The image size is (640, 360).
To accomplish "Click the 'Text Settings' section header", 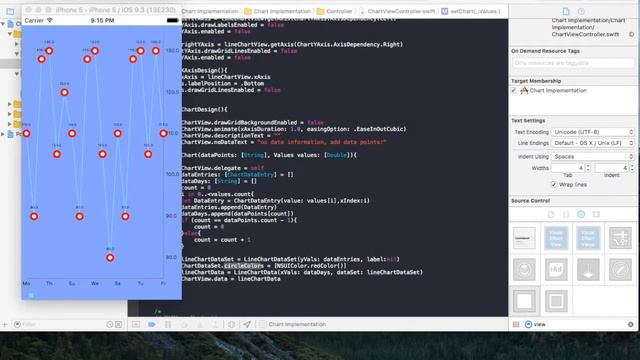I will (528, 121).
